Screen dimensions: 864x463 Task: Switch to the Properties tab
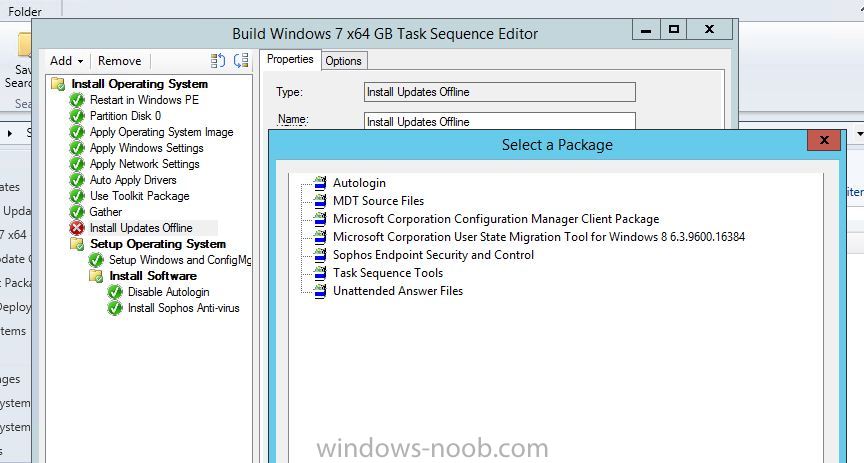coord(290,60)
